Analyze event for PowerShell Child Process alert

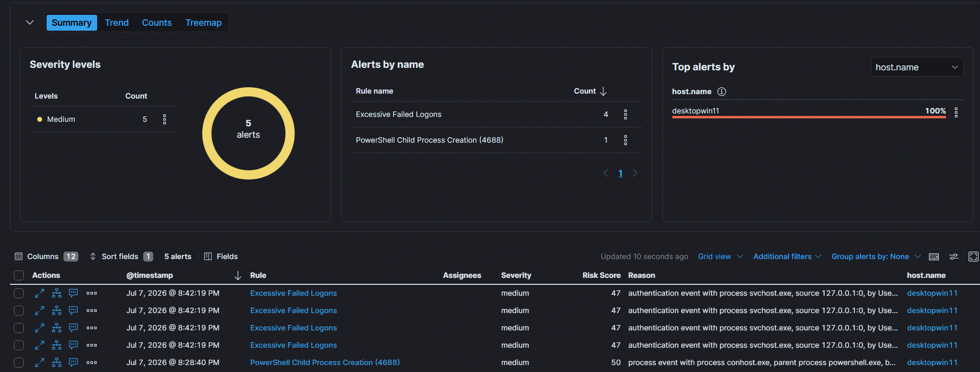click(x=57, y=363)
